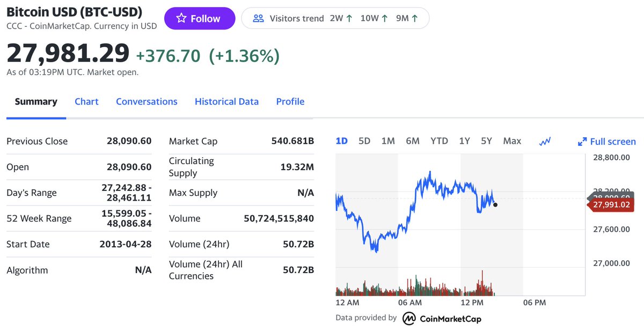Viewport: 644px width, 331px height.
Task: Click the CoinMarketCap logo icon
Action: pyautogui.click(x=409, y=318)
